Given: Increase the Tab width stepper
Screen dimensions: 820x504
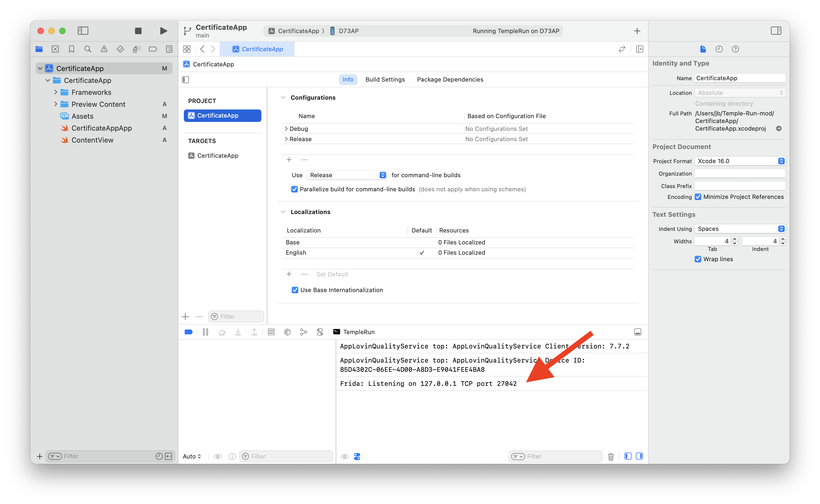Looking at the screenshot, I should (x=734, y=239).
